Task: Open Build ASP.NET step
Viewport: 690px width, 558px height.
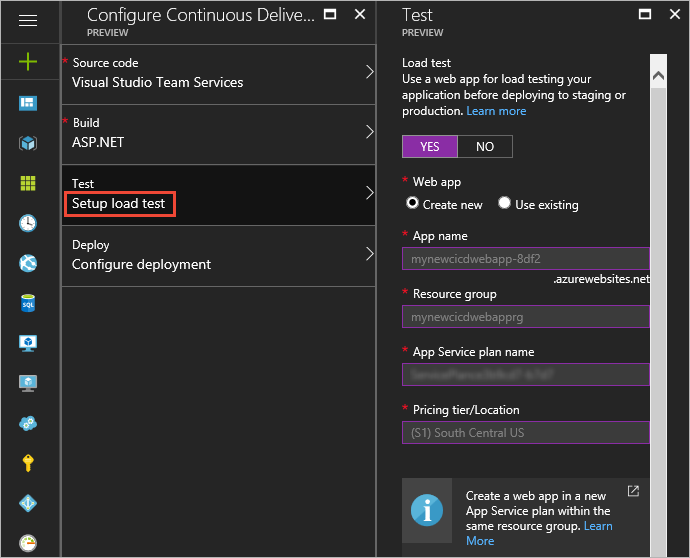Action: [219, 134]
